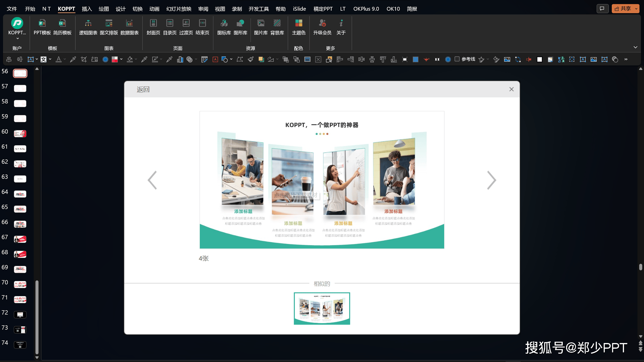Switch to the 幻灯片放映 tab
This screenshot has width=644, height=362.
[x=179, y=9]
